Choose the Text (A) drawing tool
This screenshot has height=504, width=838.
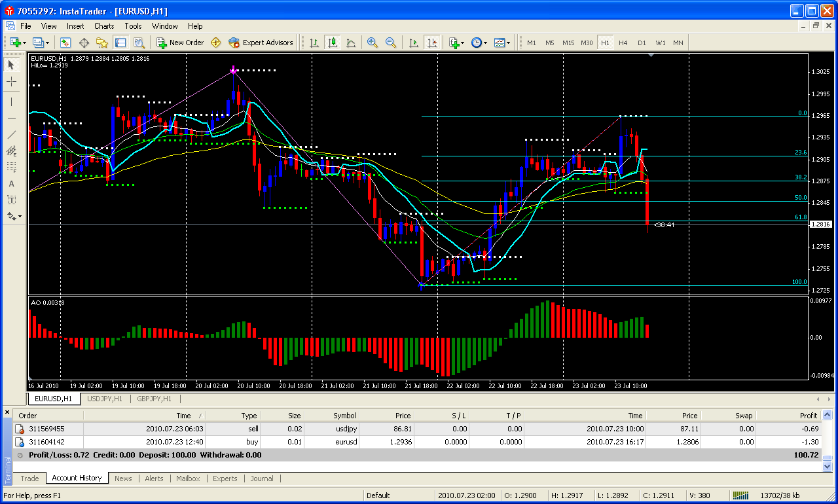(11, 184)
